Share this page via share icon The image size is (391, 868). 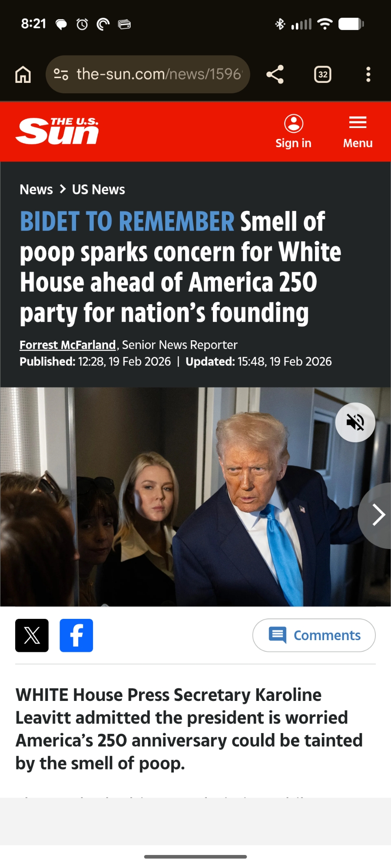275,74
